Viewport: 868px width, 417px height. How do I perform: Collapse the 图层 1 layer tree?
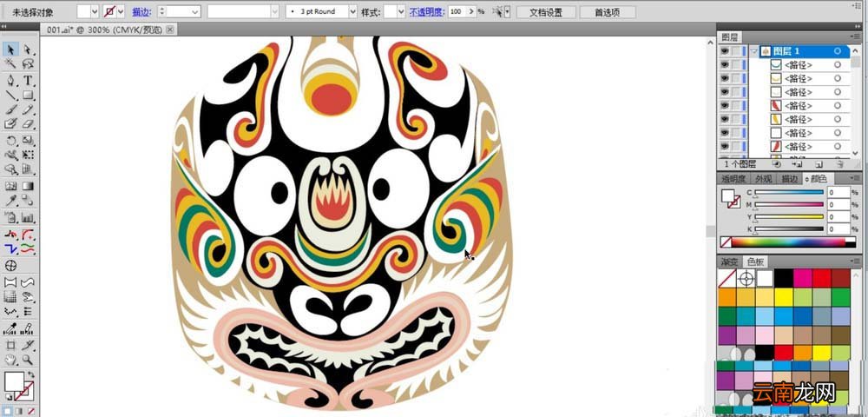(754, 51)
